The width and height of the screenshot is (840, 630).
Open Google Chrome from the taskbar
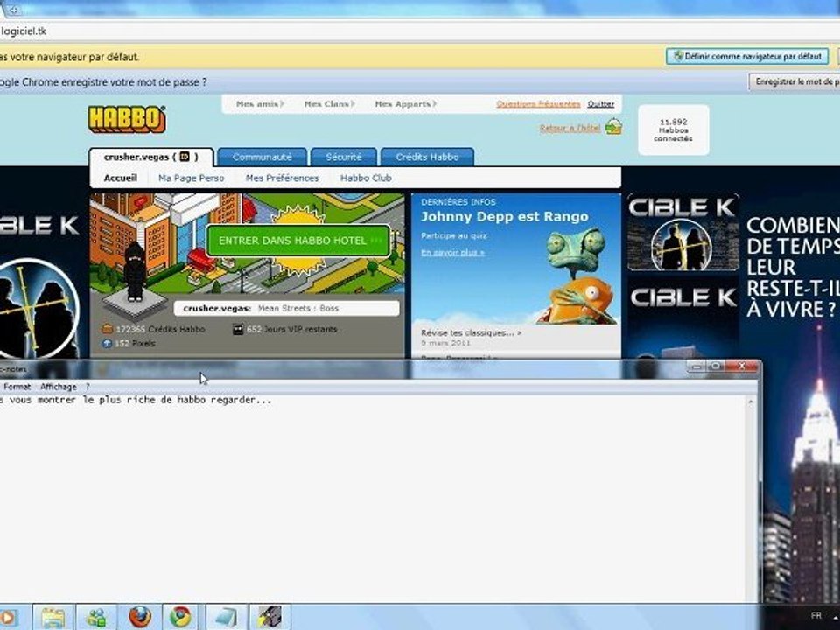tap(180, 617)
